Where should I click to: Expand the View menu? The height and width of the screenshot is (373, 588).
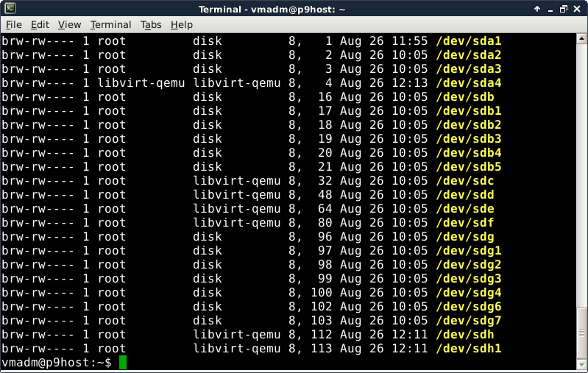click(69, 25)
